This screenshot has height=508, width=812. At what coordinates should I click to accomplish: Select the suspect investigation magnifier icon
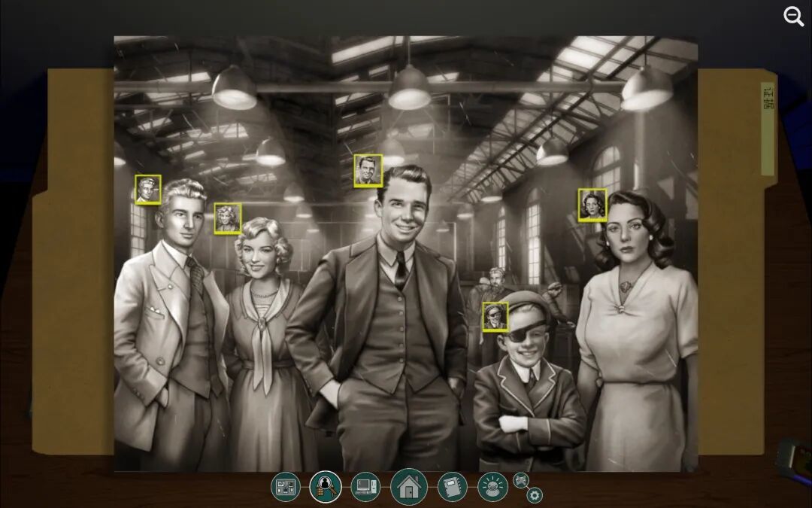[x=326, y=486]
